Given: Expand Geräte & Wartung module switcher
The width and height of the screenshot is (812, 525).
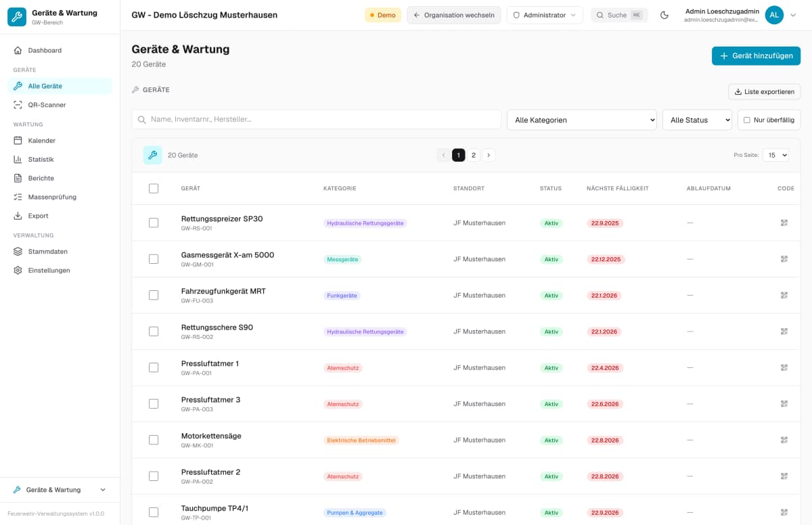Looking at the screenshot, I should (60, 490).
